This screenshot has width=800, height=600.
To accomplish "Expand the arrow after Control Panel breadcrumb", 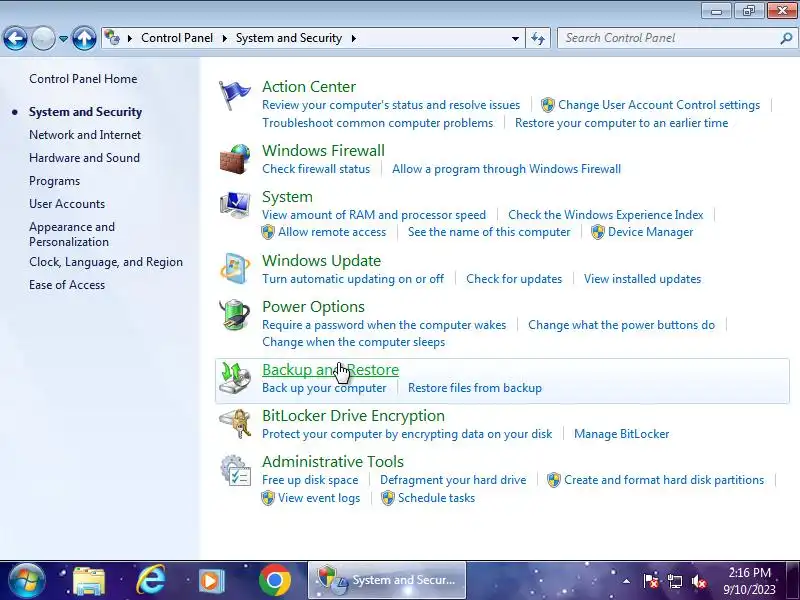I will 224,38.
